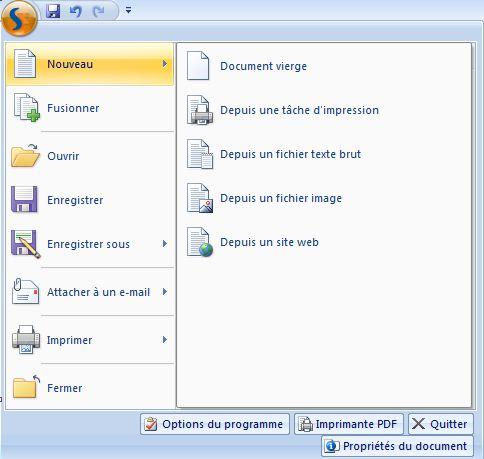Image resolution: width=484 pixels, height=459 pixels.
Task: Click the Imprimer printer icon
Action: point(26,340)
